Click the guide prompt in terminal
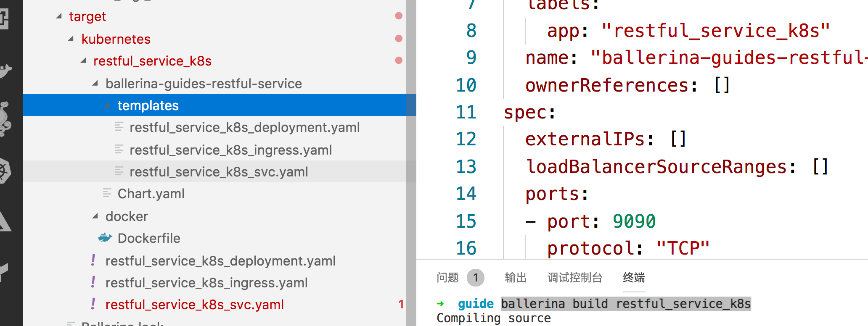Image resolution: width=868 pixels, height=326 pixels. [476, 304]
